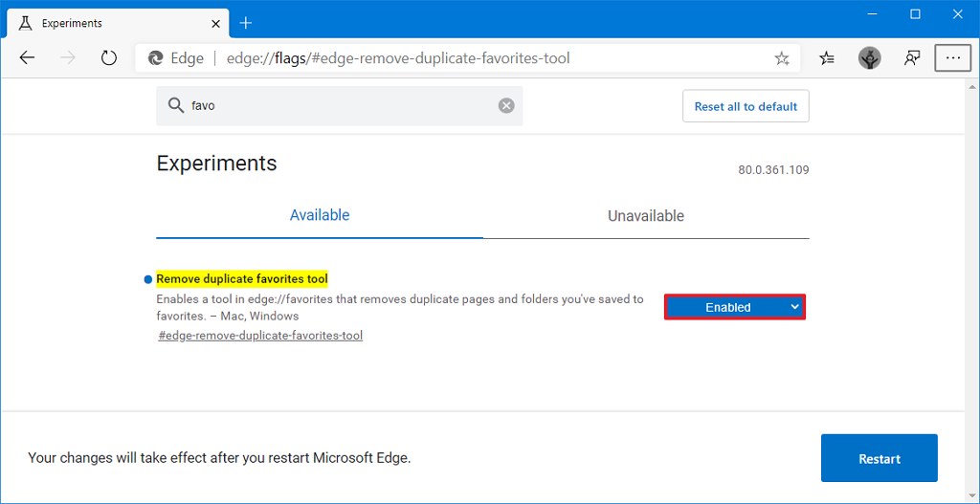
Task: Go back to the previous page
Action: click(27, 58)
